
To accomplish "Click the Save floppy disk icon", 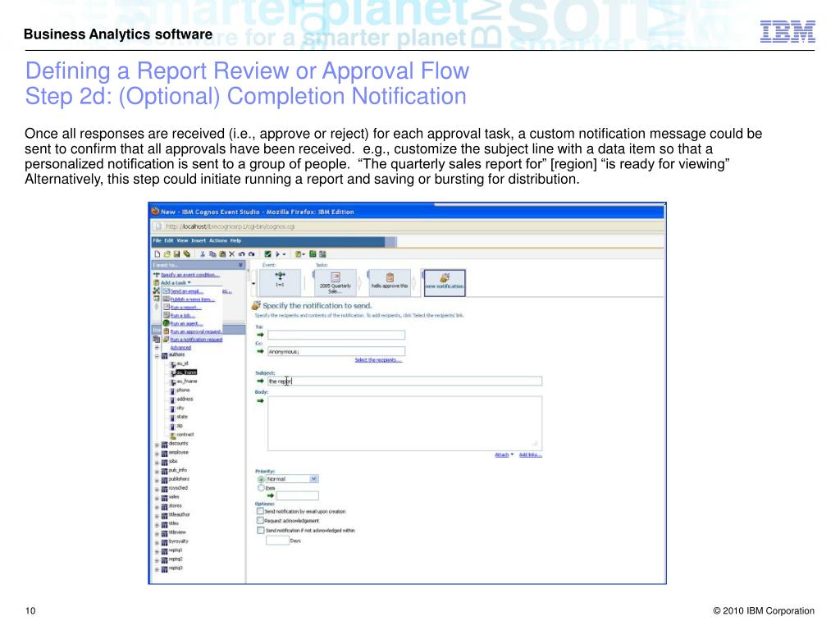I will [176, 254].
